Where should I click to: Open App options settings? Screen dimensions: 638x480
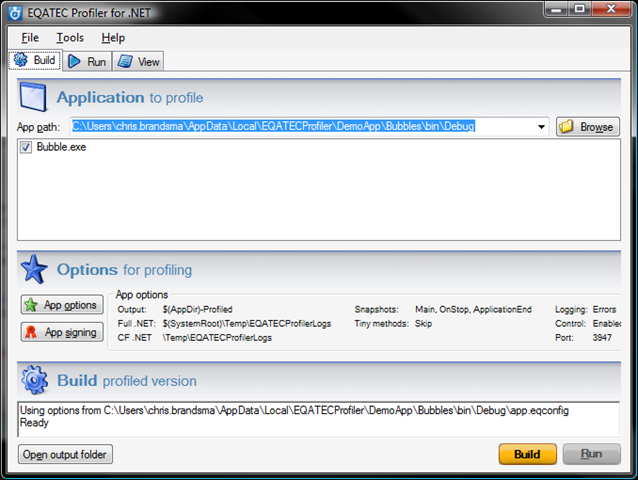tap(62, 305)
